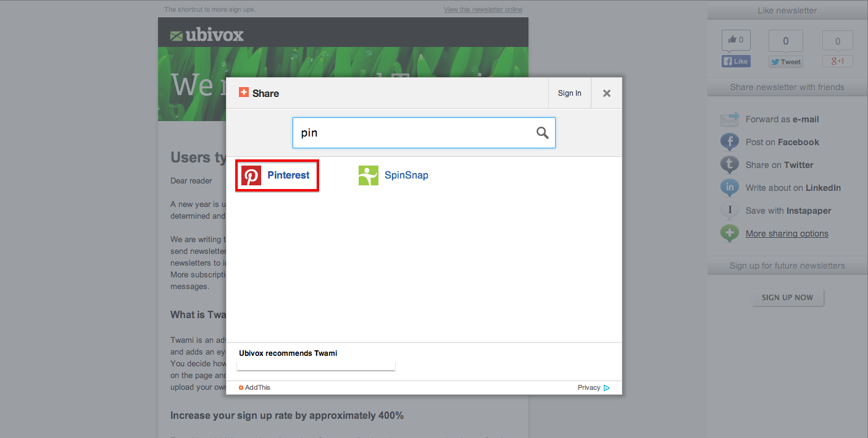Click the orange plus icon beside Share title
Image resolution: width=868 pixels, height=438 pixels.
244,92
